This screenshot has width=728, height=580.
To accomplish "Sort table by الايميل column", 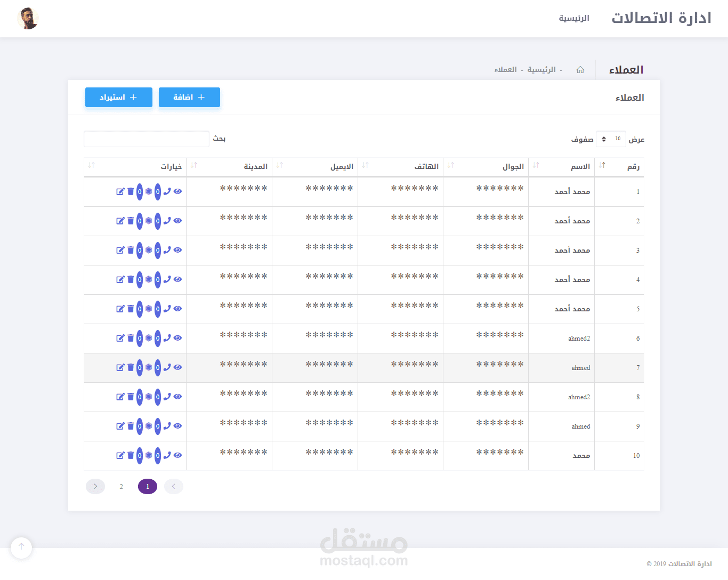I will point(315,167).
